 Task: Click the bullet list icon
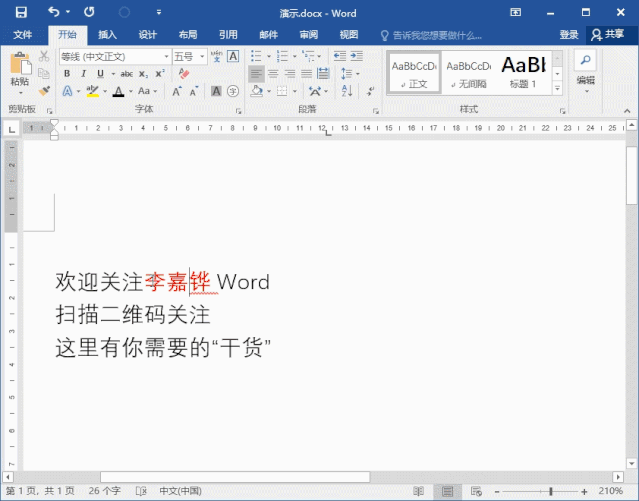pyautogui.click(x=256, y=56)
